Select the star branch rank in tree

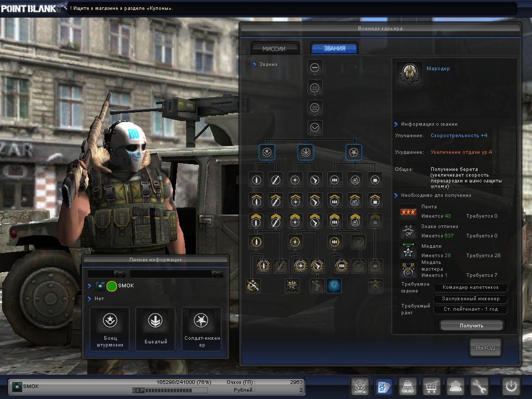(267, 152)
